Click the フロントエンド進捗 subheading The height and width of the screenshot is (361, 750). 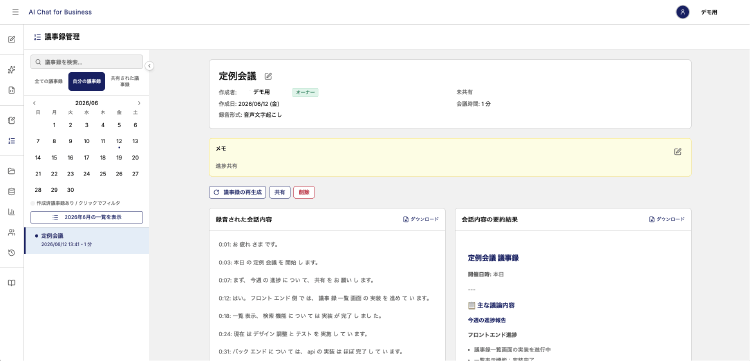(492, 335)
